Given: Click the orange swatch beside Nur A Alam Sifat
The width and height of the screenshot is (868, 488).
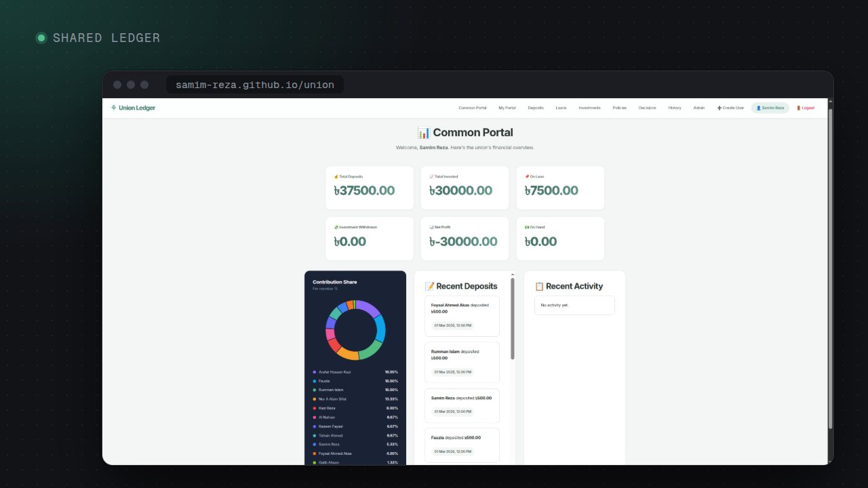Looking at the screenshot, I should coord(315,399).
